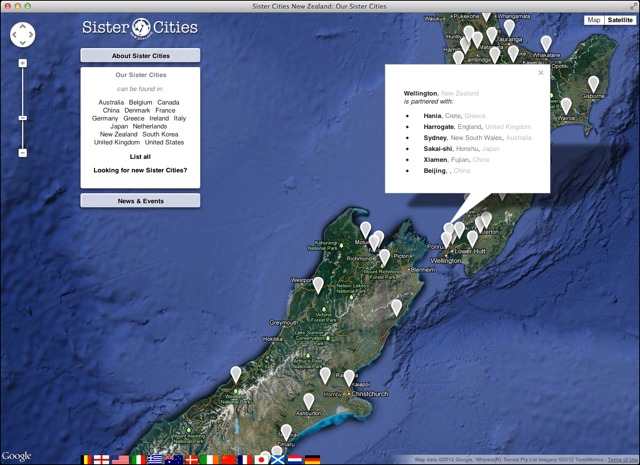
Task: Select the Netherlands flag
Action: pos(295,460)
